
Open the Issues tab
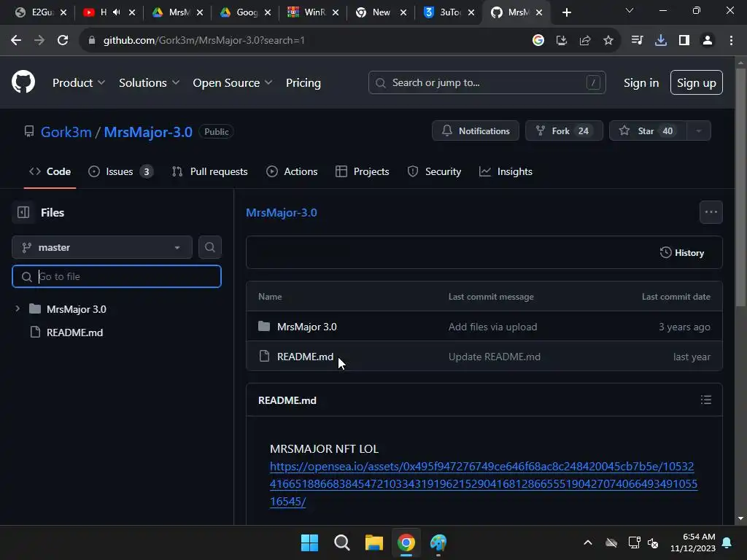tap(121, 171)
